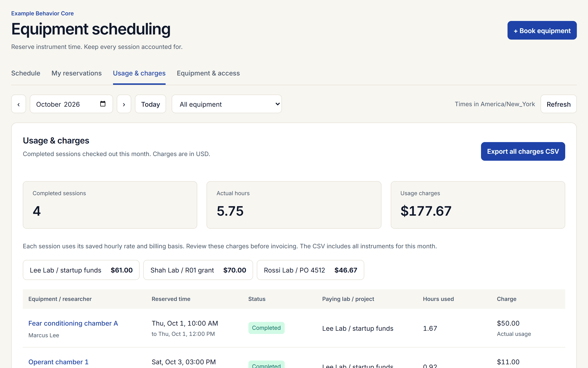Click Completed badge in Fear conditioning row
Screen dimensions: 588x368
(x=266, y=328)
